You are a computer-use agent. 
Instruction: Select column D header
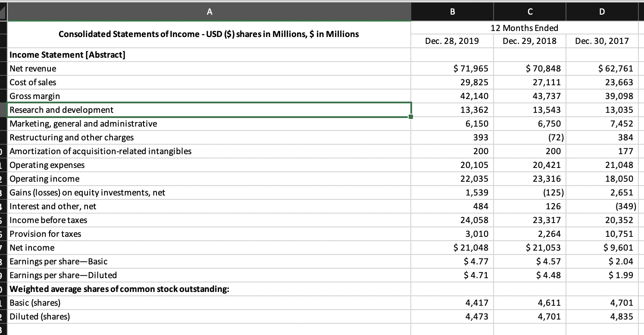pyautogui.click(x=602, y=12)
